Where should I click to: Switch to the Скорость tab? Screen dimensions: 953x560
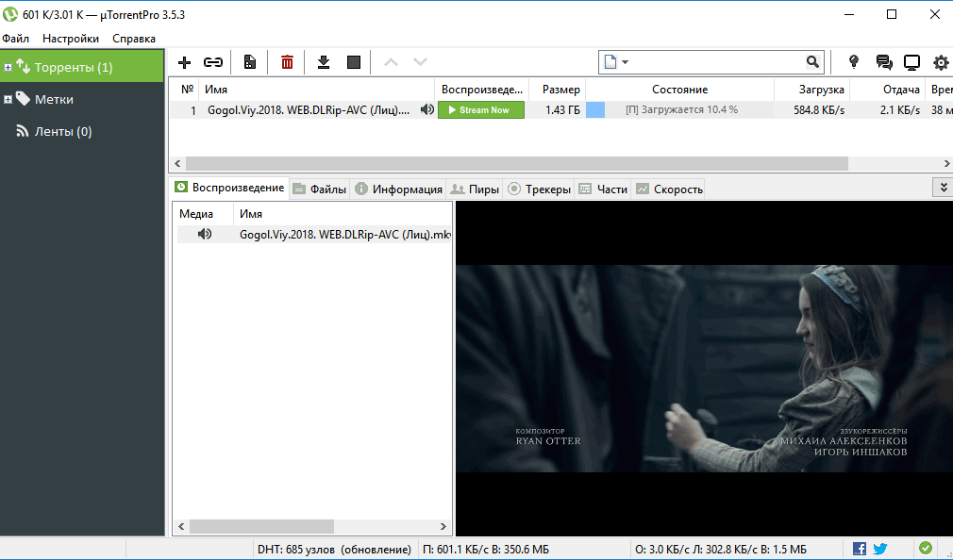669,189
